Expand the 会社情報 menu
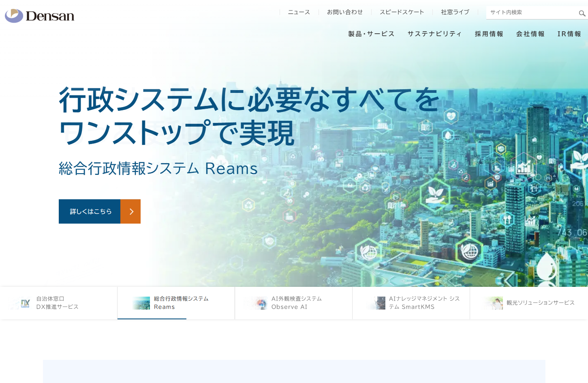Screen dimensions: 588x383 pos(530,34)
